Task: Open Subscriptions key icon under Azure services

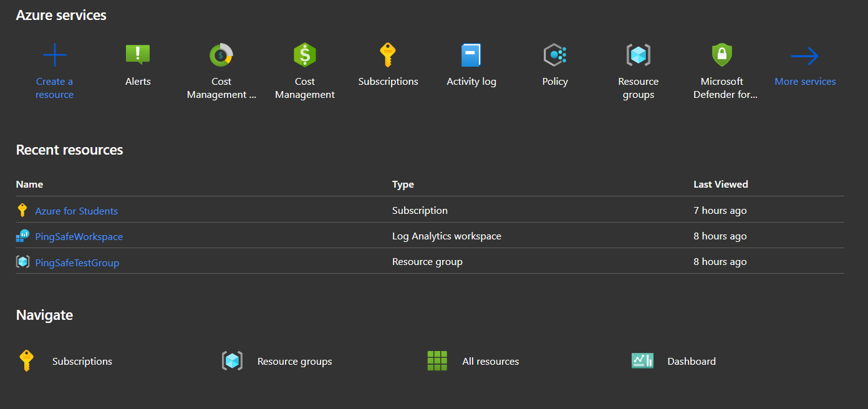Action: point(388,55)
